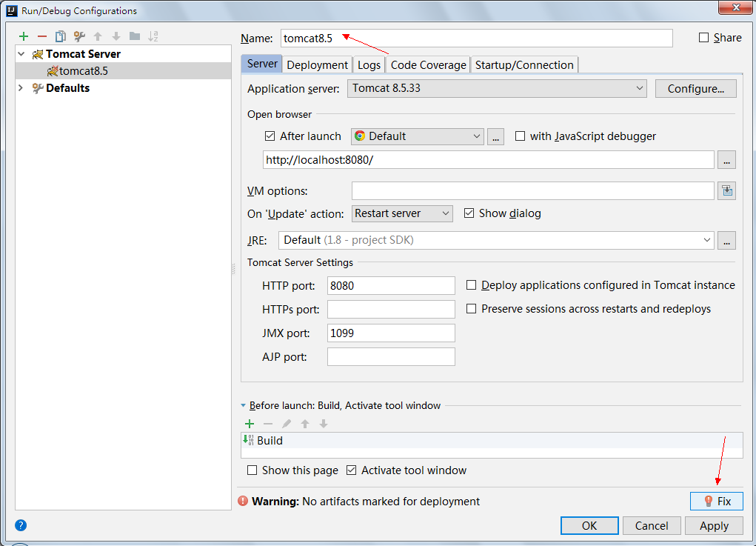Expand VM options editor icon
The image size is (756, 546).
726,191
